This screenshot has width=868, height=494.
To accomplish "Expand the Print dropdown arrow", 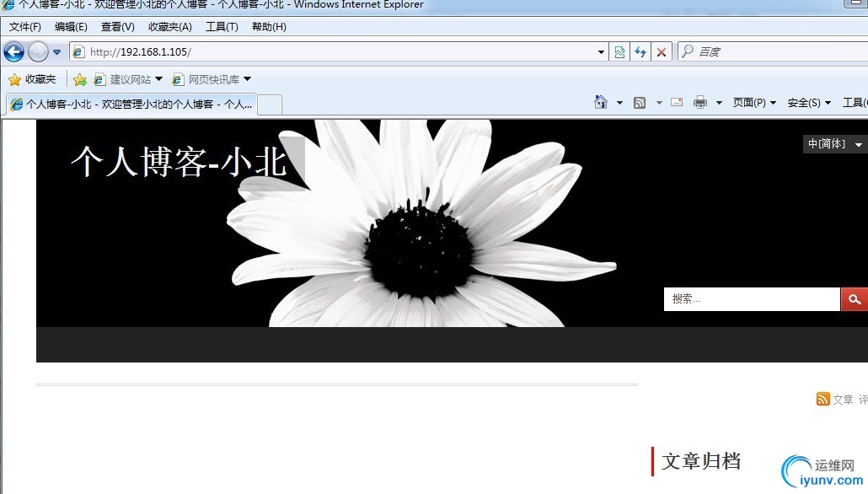I will point(719,103).
